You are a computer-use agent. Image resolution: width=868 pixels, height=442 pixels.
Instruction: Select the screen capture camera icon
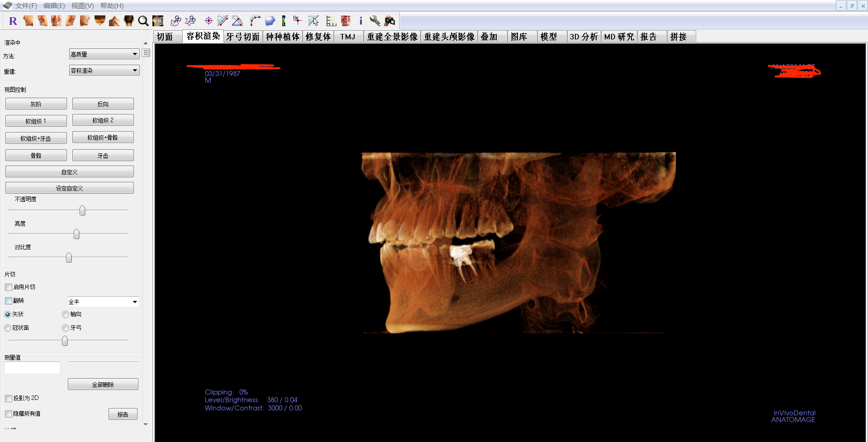389,21
